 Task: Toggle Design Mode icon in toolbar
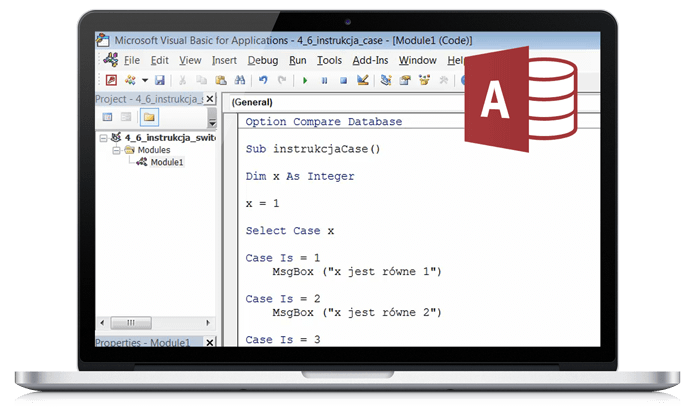(360, 80)
